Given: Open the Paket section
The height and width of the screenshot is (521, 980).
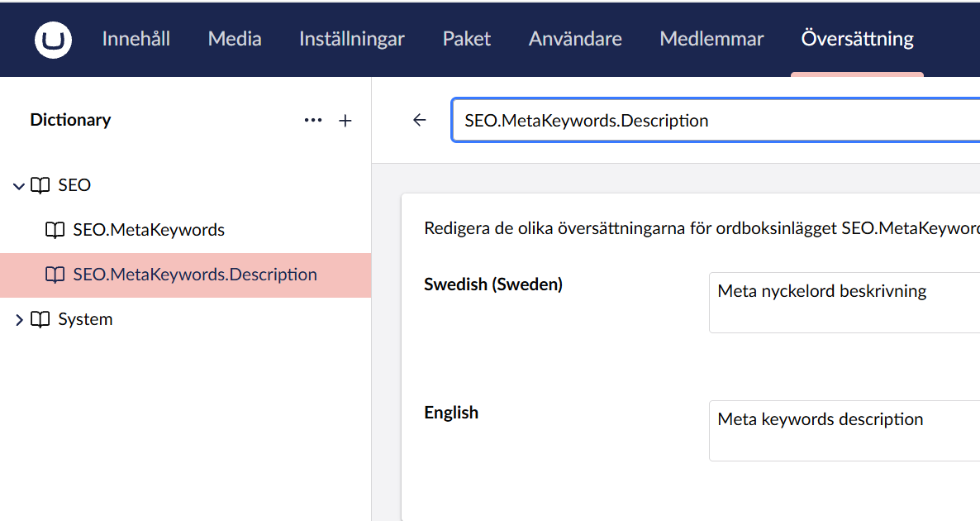Looking at the screenshot, I should click(x=466, y=39).
